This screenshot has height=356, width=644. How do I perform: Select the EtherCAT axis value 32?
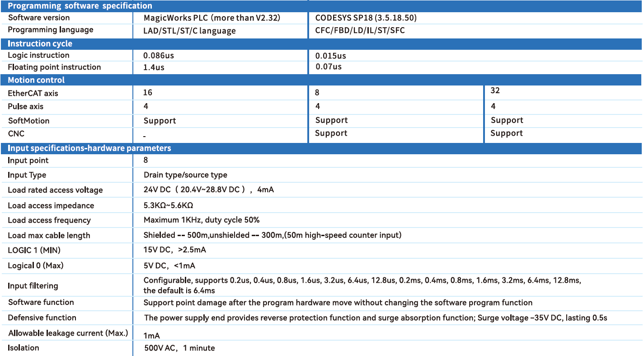click(495, 90)
